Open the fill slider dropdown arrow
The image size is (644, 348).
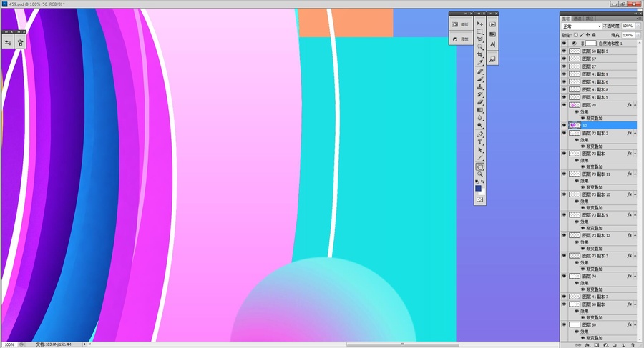pos(638,35)
